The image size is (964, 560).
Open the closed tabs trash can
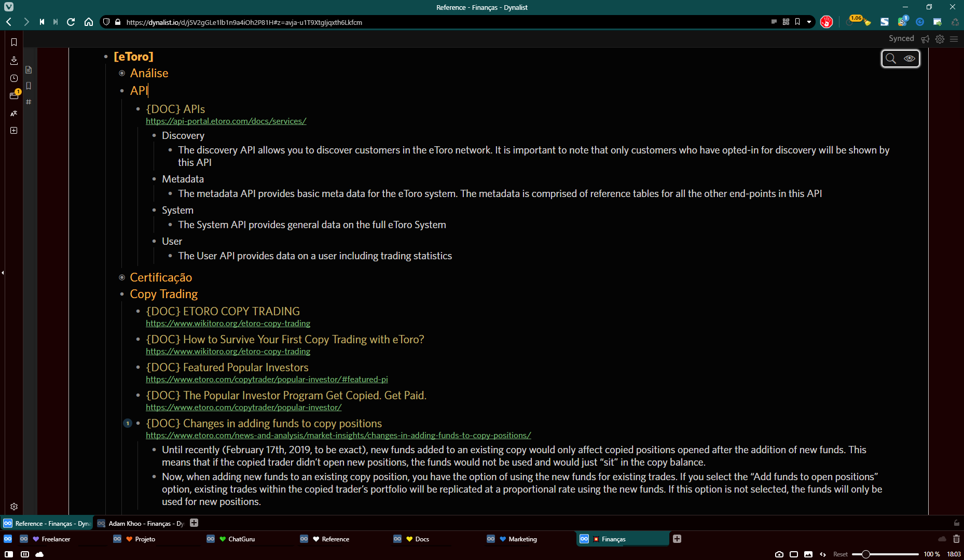(x=956, y=539)
